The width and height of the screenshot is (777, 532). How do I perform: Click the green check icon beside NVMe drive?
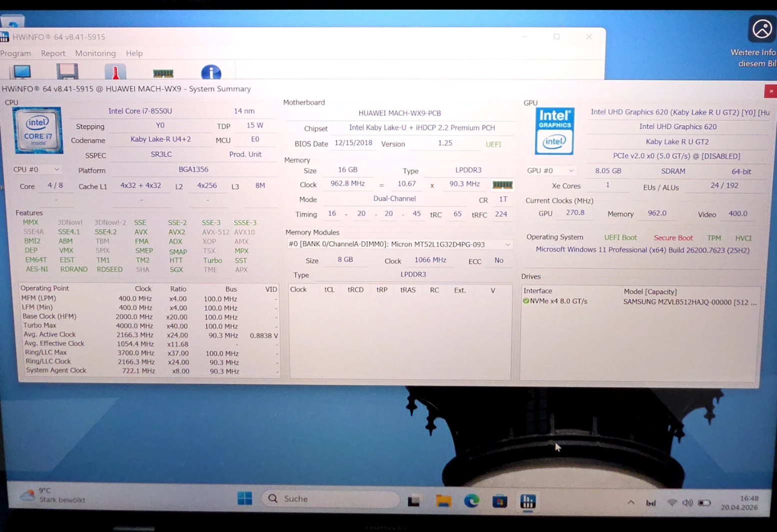pos(526,301)
